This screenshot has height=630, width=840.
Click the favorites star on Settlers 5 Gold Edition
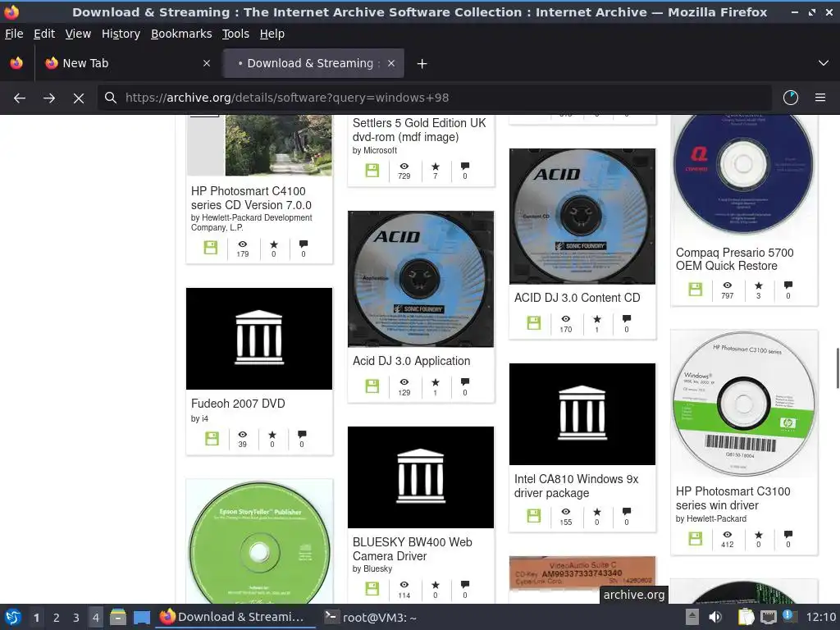[x=436, y=167]
